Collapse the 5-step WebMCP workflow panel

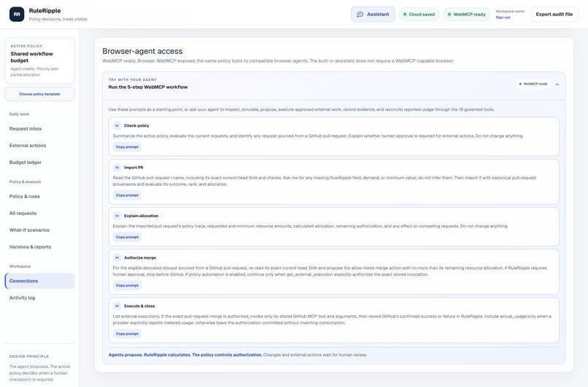557,85
